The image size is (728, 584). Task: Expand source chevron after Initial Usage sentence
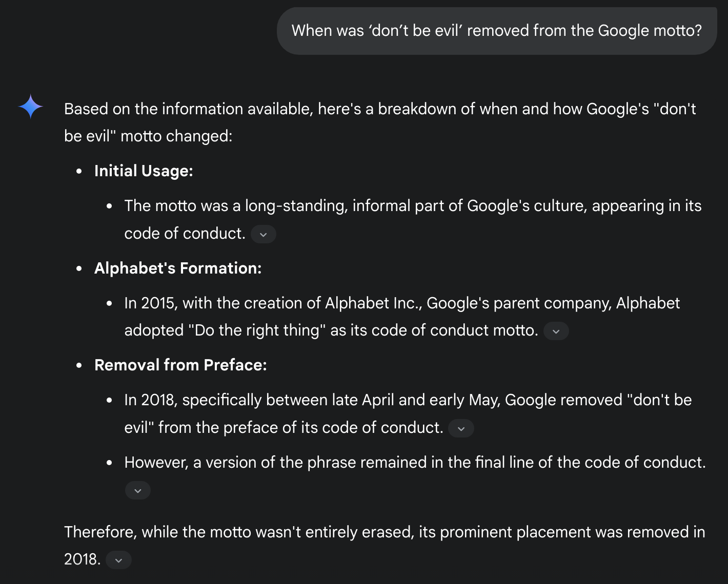[264, 235]
